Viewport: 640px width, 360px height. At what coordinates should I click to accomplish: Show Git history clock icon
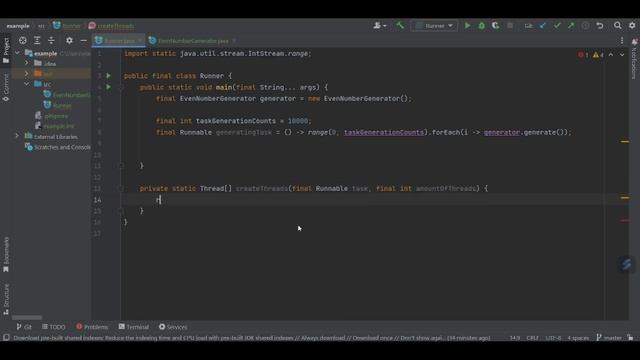(x=585, y=26)
